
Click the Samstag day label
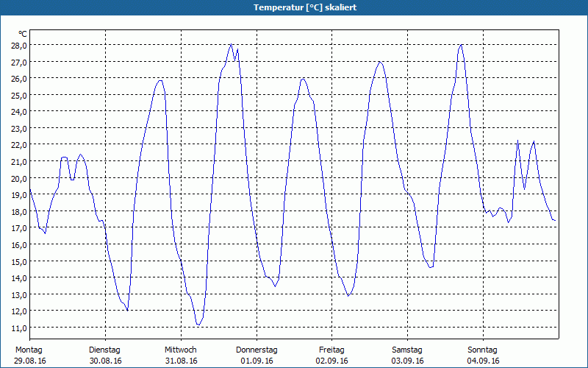pos(407,350)
